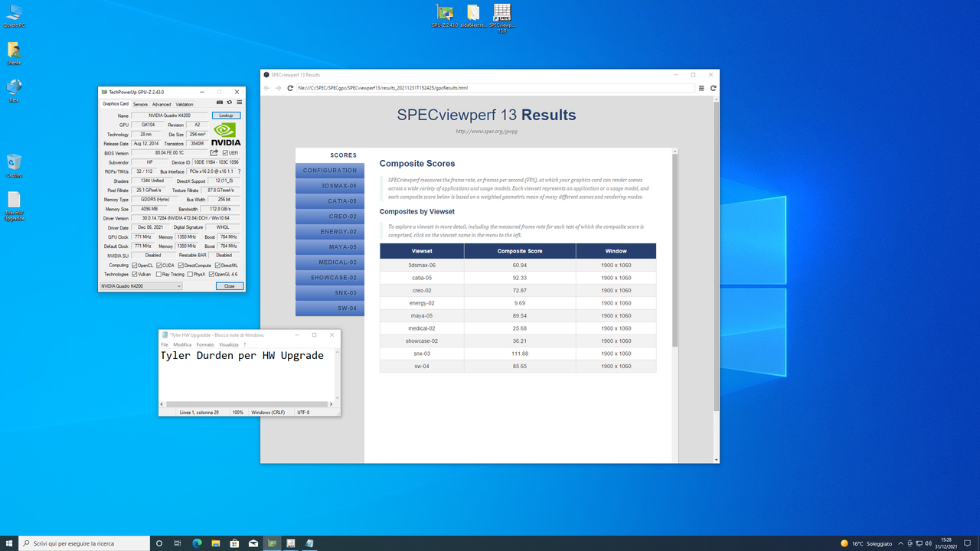Screen dimensions: 980x551
Task: Toggle the CUDA checkbox
Action: pyautogui.click(x=159, y=266)
